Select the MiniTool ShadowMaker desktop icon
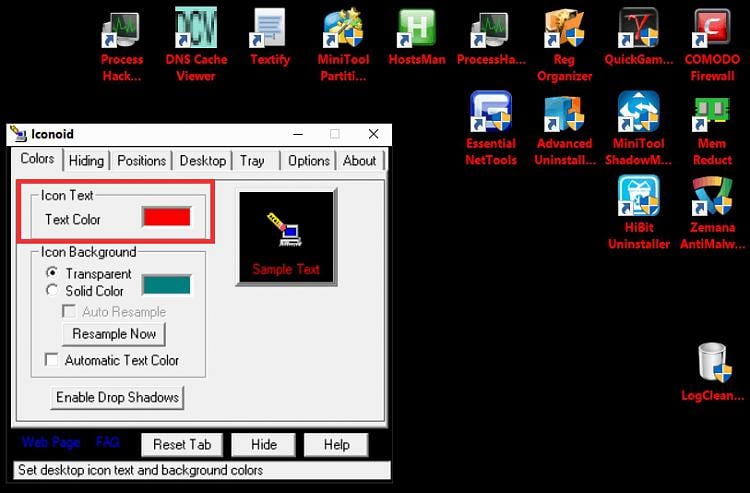This screenshot has width=750, height=493. pyautogui.click(x=639, y=128)
